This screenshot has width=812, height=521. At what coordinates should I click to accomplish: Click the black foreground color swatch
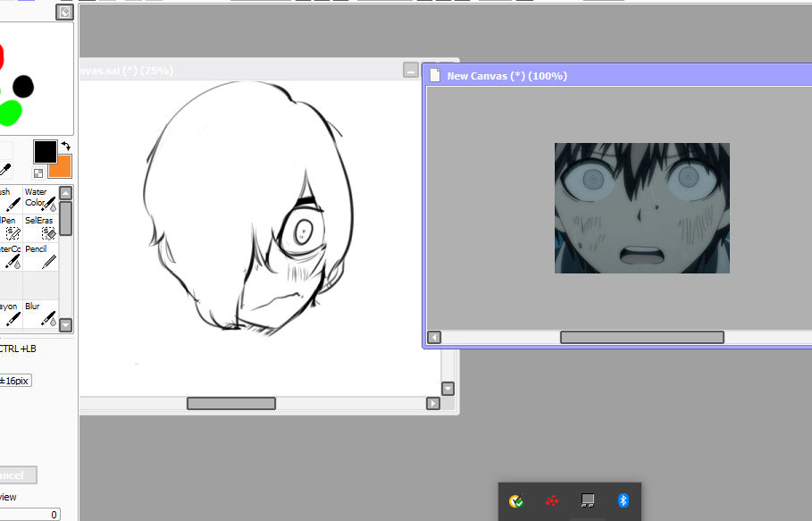point(45,151)
